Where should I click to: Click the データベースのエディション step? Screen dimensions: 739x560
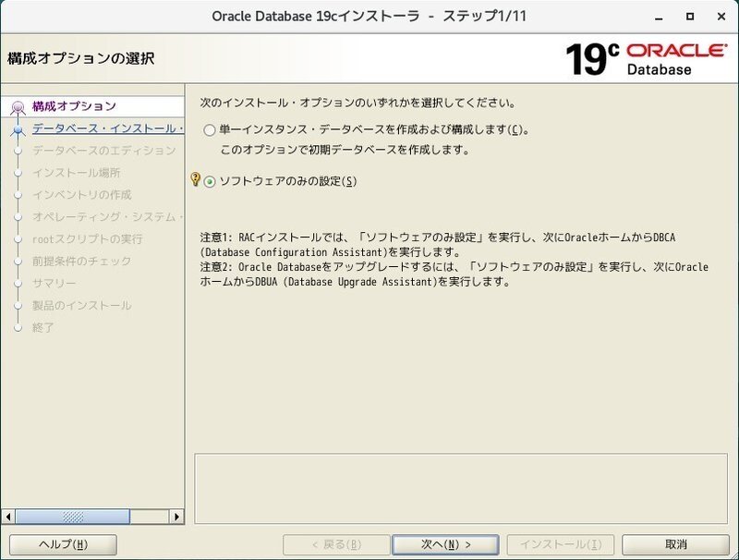[x=103, y=151]
